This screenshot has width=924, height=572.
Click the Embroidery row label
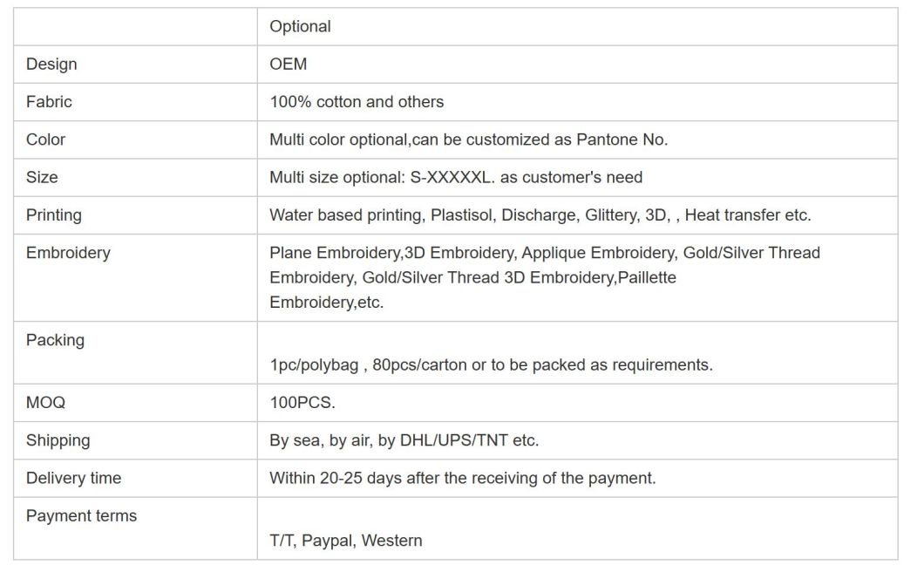[x=68, y=253]
